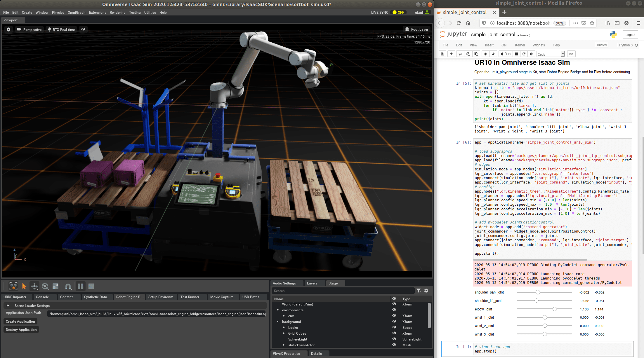Collapse the background node in the Stage tree
The width and height of the screenshot is (644, 358).
(x=278, y=322)
